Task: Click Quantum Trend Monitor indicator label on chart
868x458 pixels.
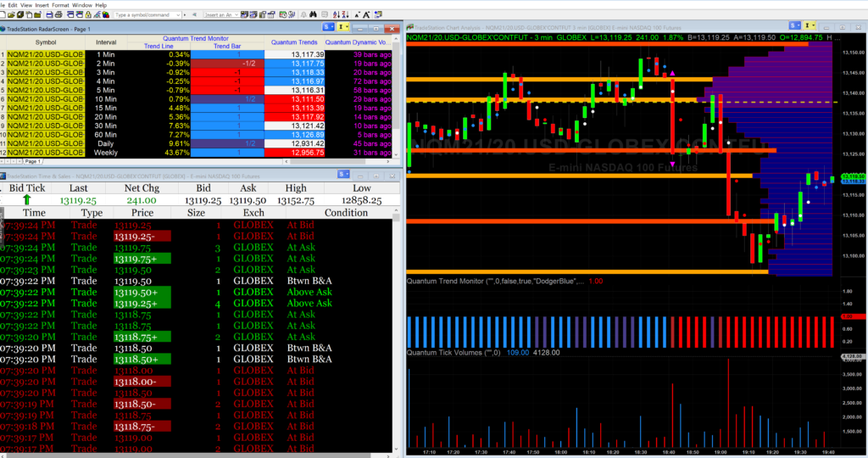Action: click(x=495, y=281)
